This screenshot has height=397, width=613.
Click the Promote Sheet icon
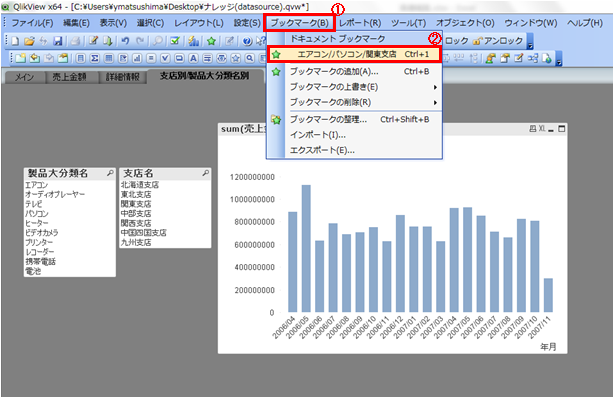35,58
